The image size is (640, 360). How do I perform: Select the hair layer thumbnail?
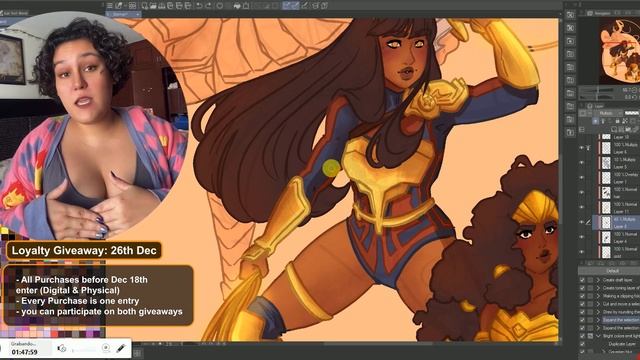click(x=606, y=192)
